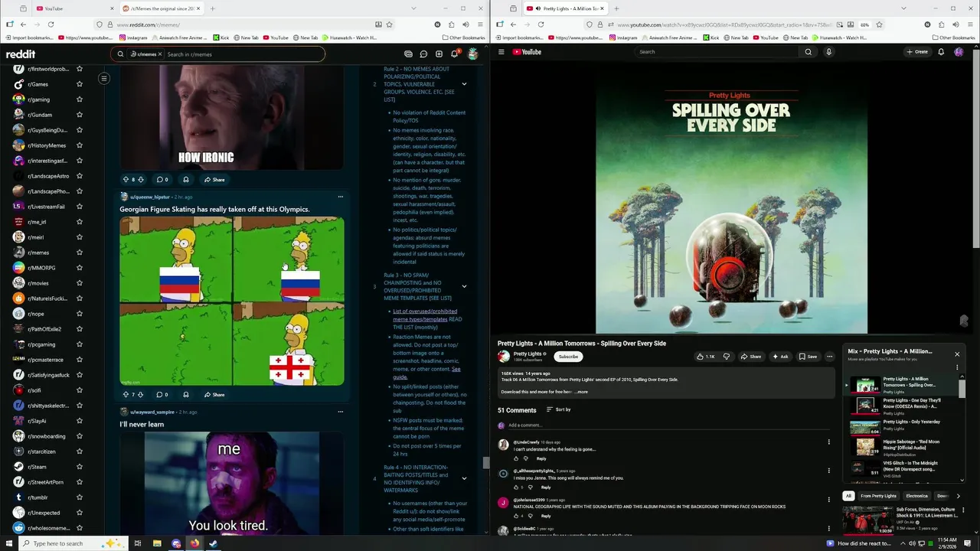The image size is (980, 551).
Task: Open One Day They'll Know playlist thumbnail
Action: point(865,406)
